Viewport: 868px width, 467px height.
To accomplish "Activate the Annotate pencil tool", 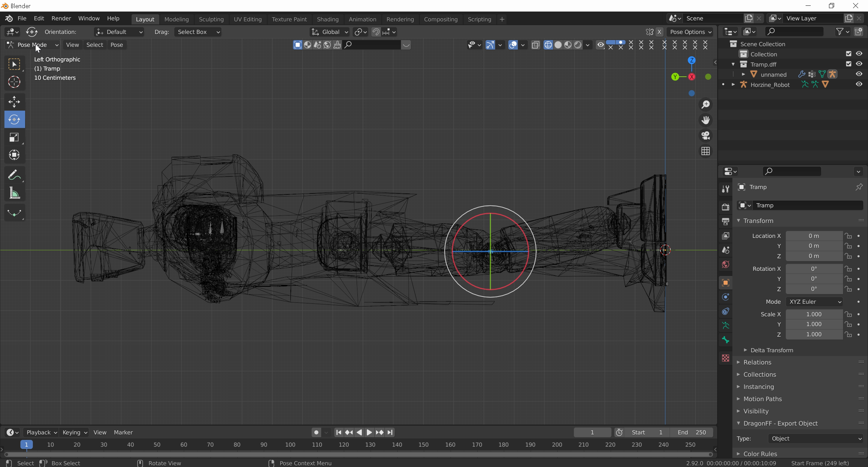I will 14,175.
